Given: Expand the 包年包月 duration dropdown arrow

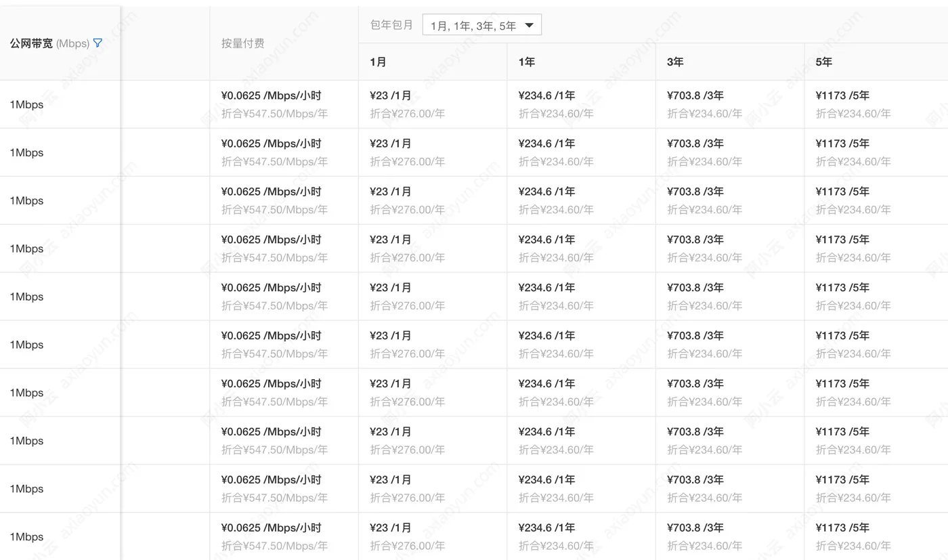Looking at the screenshot, I should pyautogui.click(x=529, y=26).
